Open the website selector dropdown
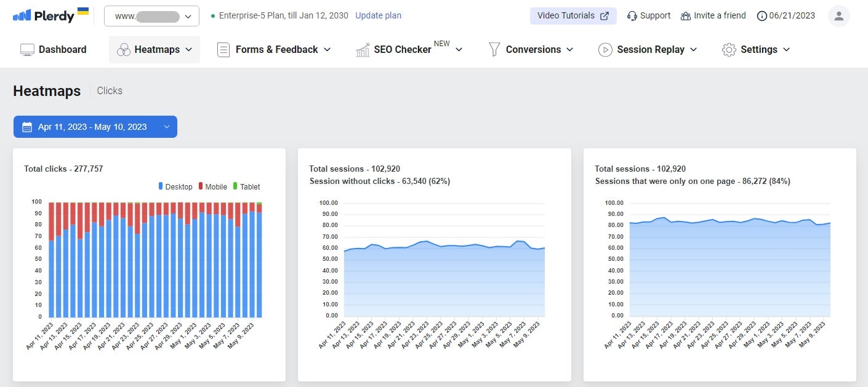 pyautogui.click(x=151, y=16)
